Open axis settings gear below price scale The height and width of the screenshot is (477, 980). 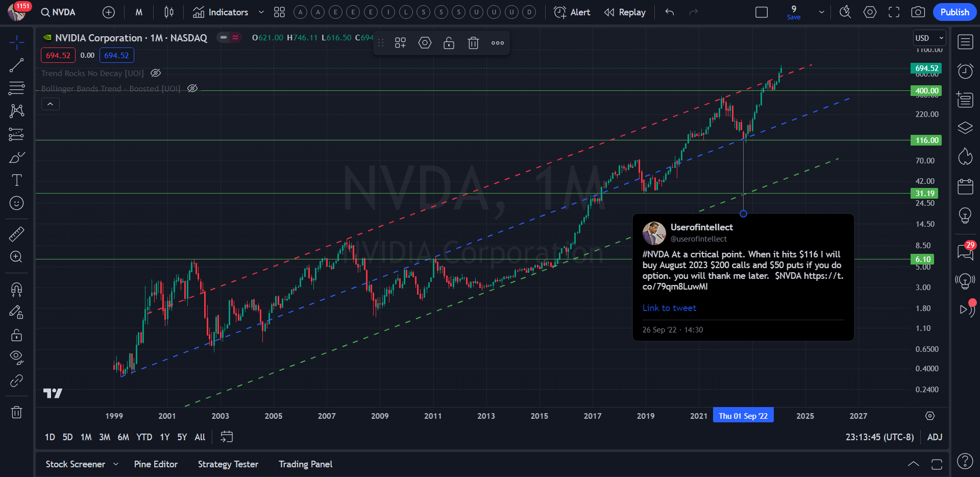pyautogui.click(x=930, y=416)
